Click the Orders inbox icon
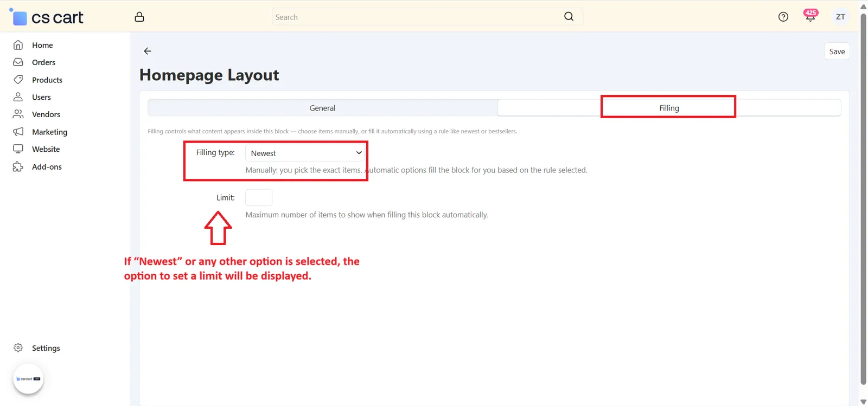This screenshot has width=868, height=406. click(x=18, y=62)
